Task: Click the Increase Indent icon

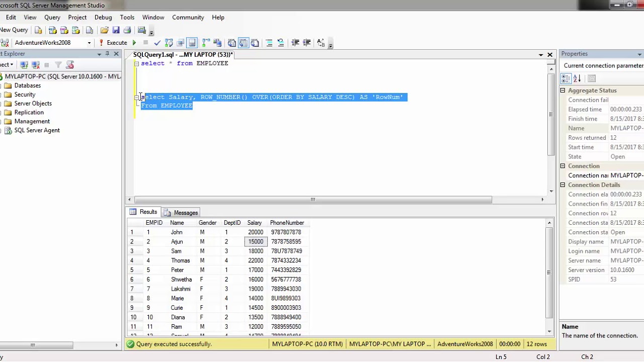Action: click(x=306, y=43)
